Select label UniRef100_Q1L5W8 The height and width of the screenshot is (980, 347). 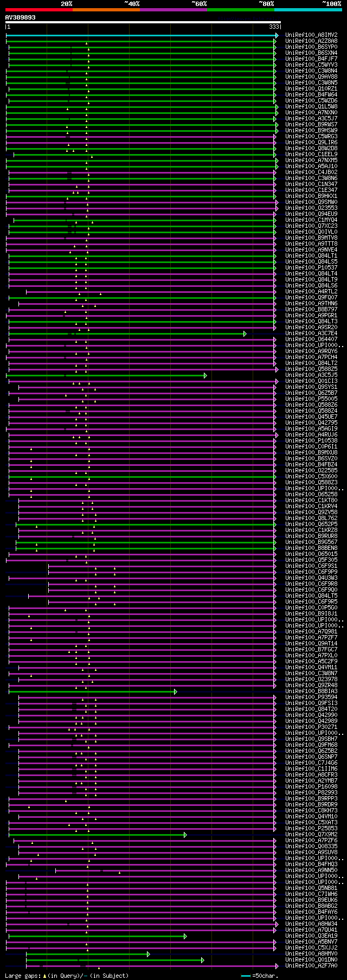(311, 107)
